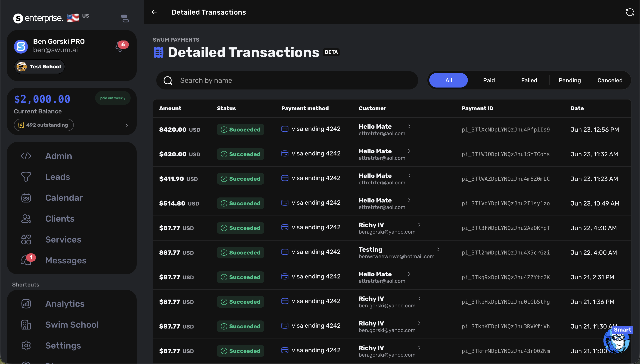The height and width of the screenshot is (364, 640).
Task: Click email benwrweewrrwe@hotmail.com
Action: click(396, 256)
